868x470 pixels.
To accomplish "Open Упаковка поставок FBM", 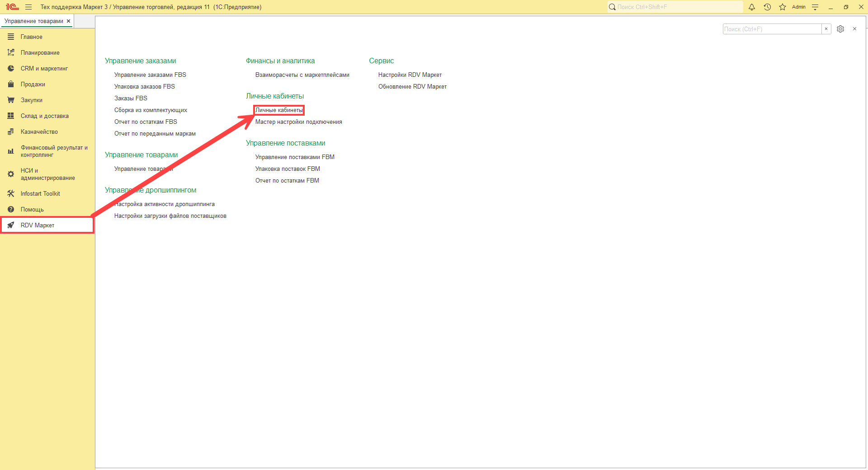I will [x=288, y=169].
